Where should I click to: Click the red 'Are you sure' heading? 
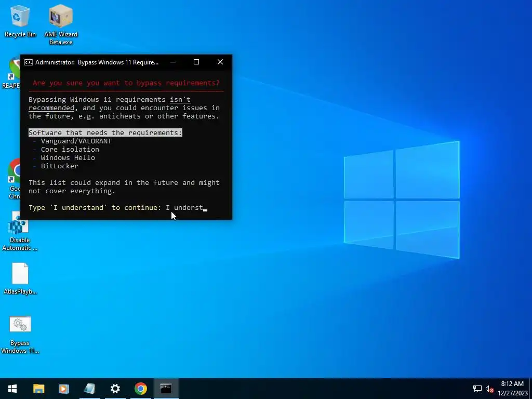pos(126,83)
